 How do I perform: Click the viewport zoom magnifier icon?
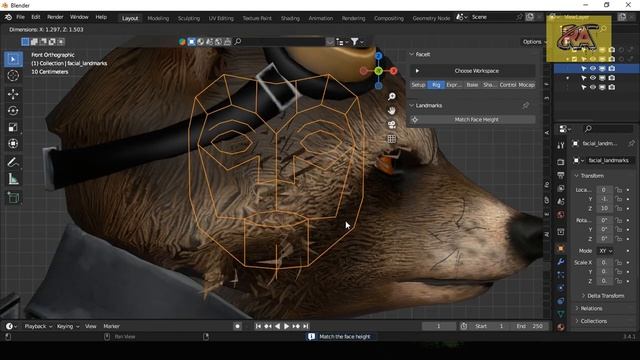[392, 96]
